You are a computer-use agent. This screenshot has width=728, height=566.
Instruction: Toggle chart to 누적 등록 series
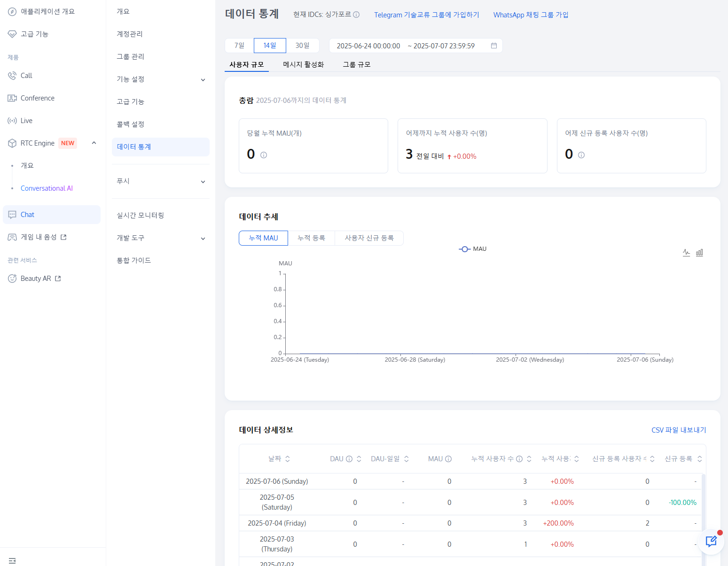(311, 238)
